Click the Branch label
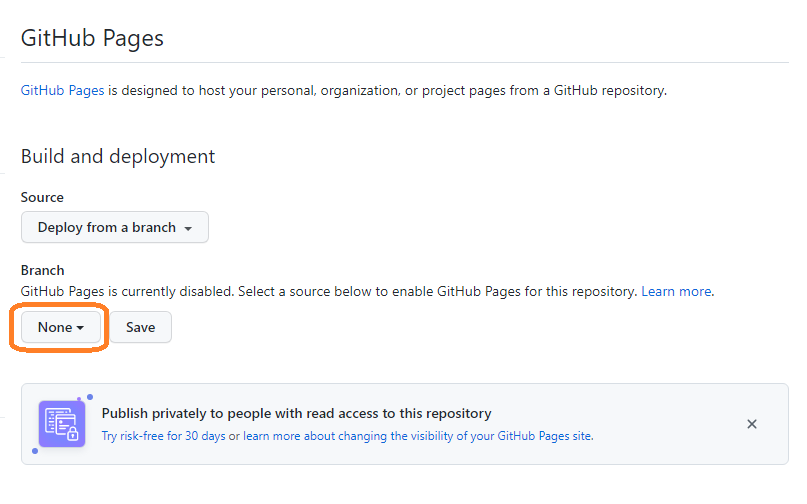Screen dimensions: 807x504 tap(43, 270)
